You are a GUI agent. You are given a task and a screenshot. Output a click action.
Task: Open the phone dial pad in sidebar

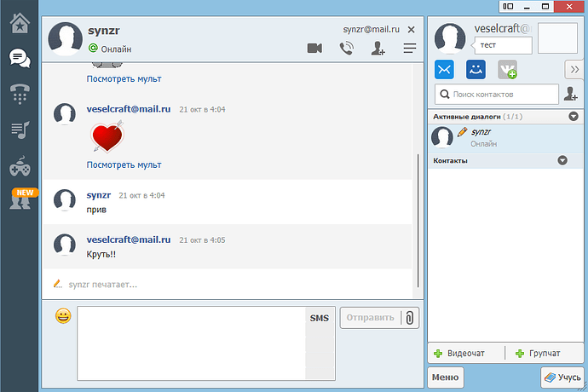point(19,94)
